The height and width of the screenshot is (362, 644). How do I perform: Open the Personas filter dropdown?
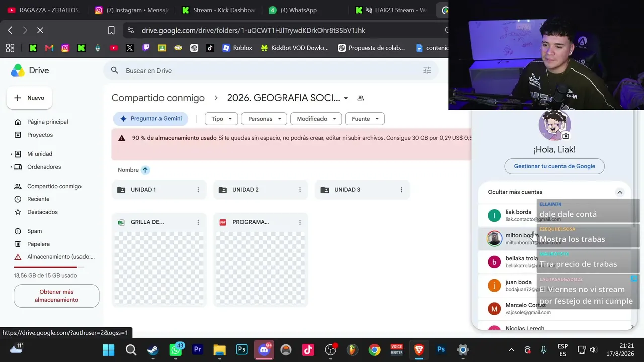264,119
